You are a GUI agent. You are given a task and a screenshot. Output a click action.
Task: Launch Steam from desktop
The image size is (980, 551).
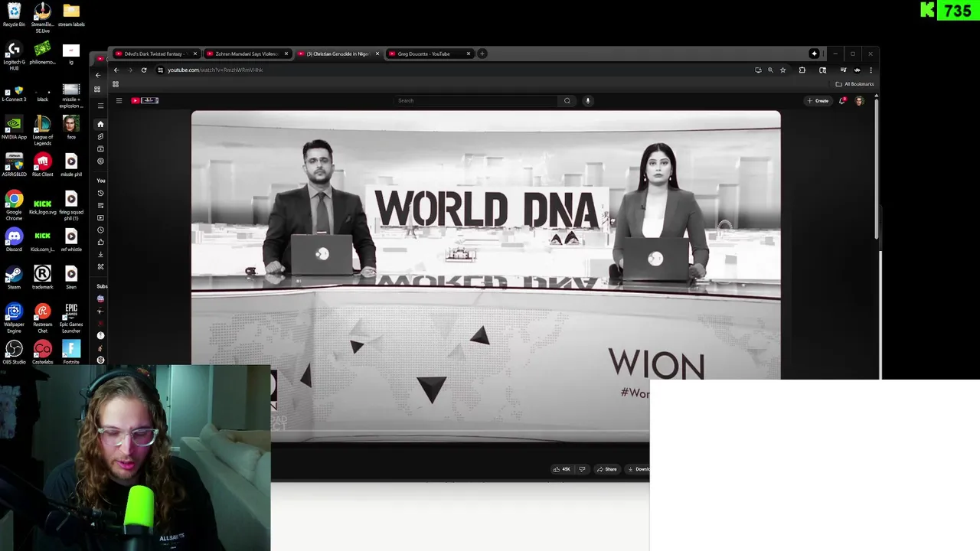14,277
